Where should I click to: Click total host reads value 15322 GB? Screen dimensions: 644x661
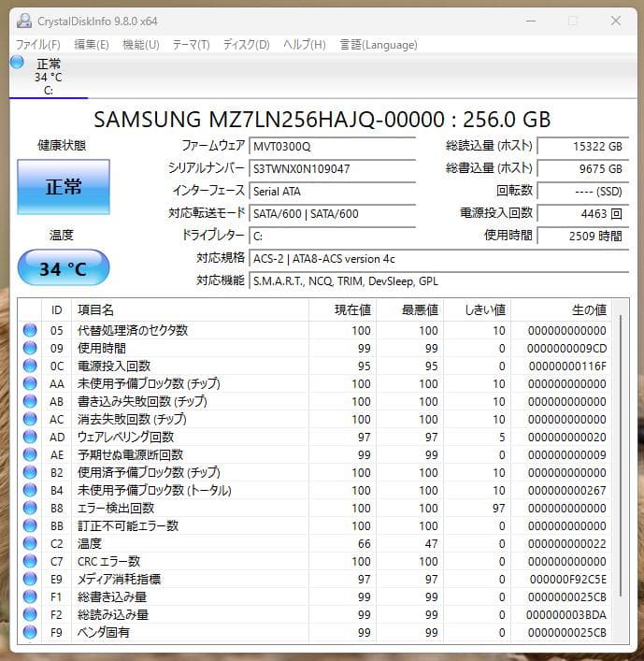583,146
